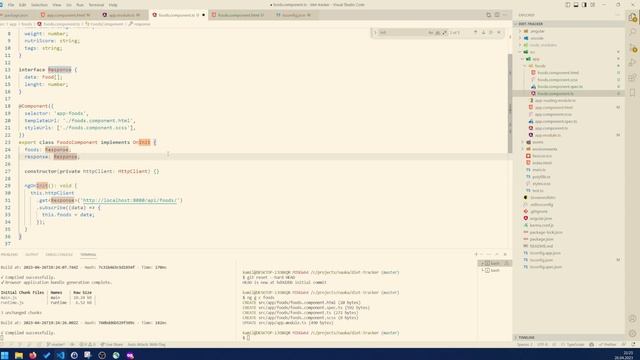Expand the find widget replace toggle
The height and width of the screenshot is (360, 640).
(375, 32)
